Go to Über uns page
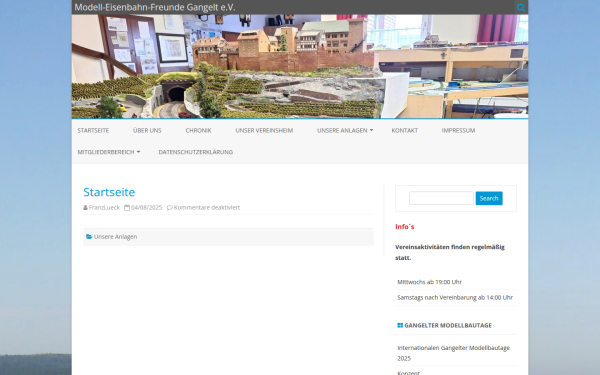 tap(147, 130)
